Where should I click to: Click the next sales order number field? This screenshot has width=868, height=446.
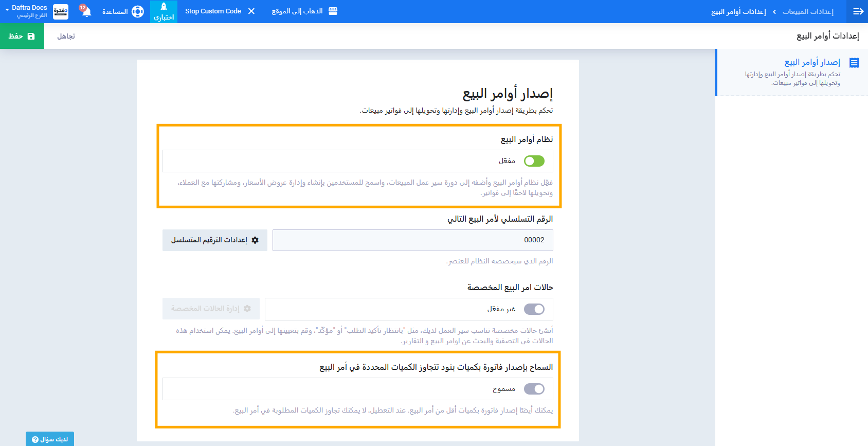click(412, 240)
